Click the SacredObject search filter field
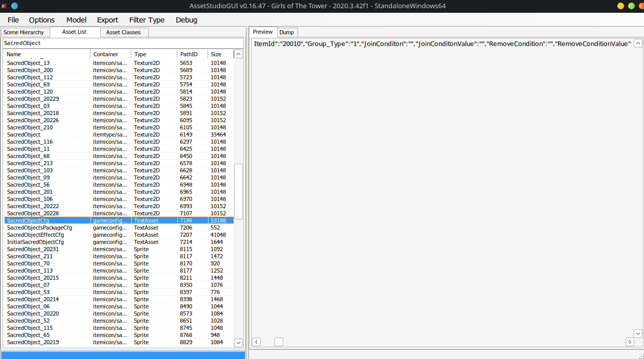644x359 pixels. coord(123,43)
